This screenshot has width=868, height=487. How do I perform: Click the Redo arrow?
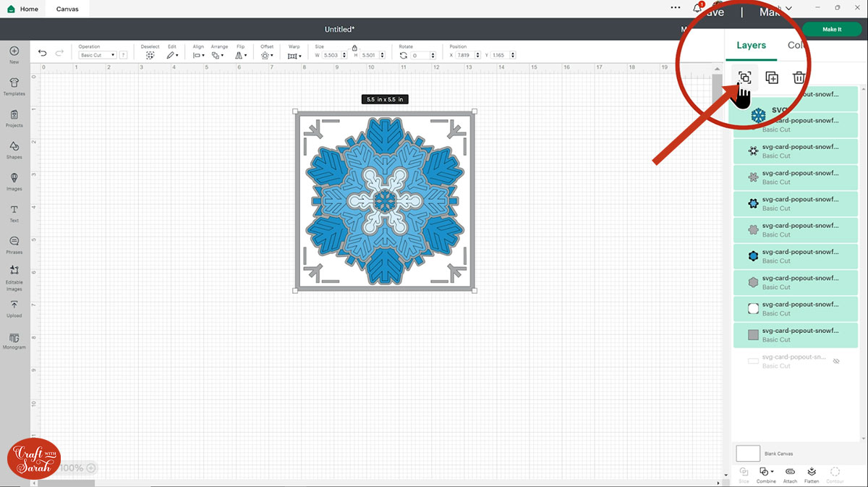click(59, 53)
